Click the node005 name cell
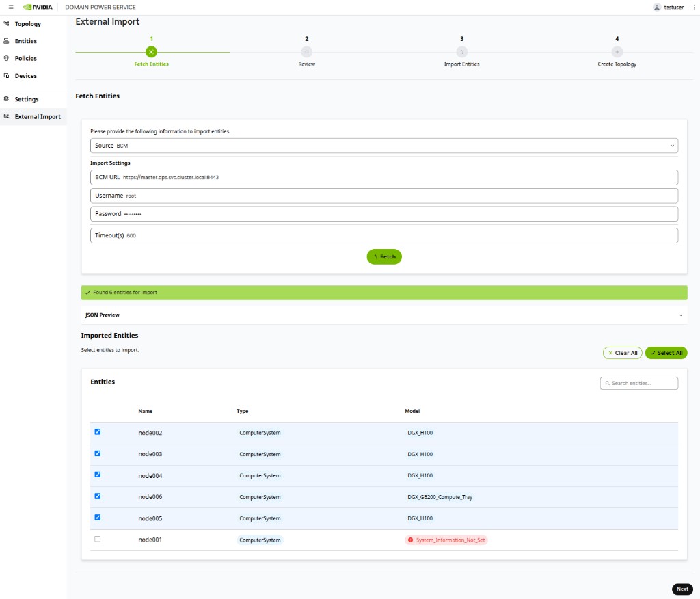700x599 pixels. [x=150, y=518]
